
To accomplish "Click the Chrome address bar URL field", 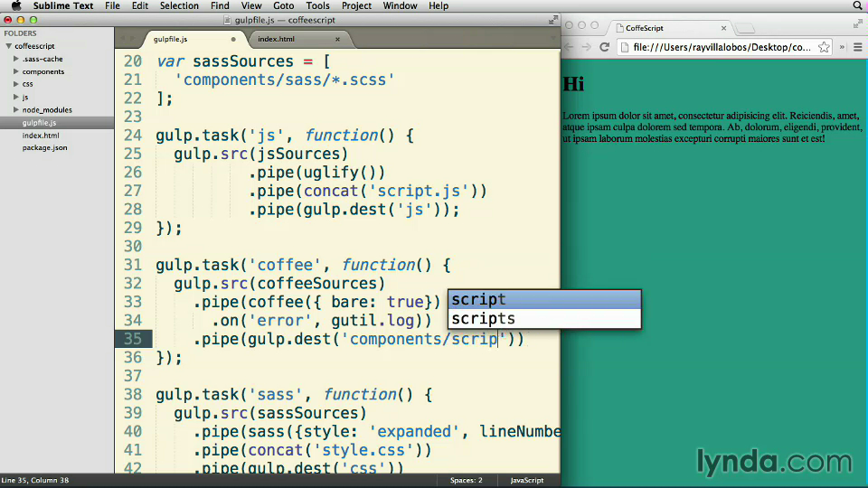I will [714, 47].
